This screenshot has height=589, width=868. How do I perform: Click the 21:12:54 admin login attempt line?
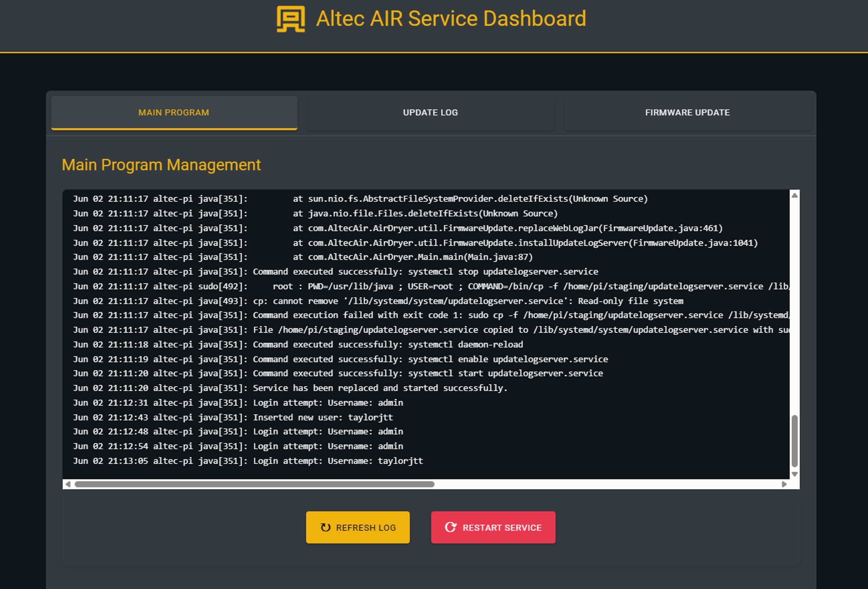click(238, 446)
